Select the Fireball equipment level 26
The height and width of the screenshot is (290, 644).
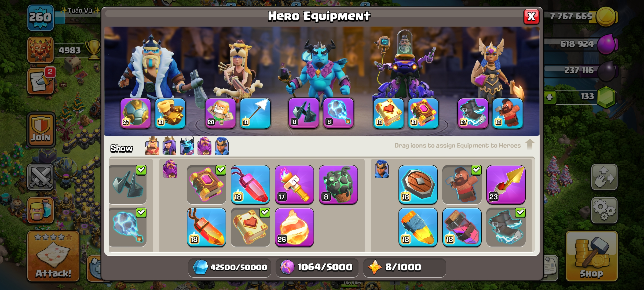(294, 227)
